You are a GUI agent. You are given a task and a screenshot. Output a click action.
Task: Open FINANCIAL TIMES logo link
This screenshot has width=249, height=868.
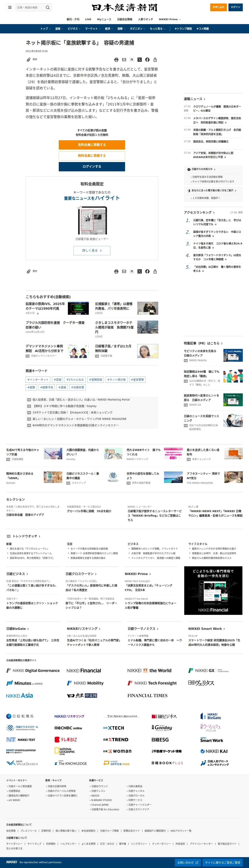147,695
